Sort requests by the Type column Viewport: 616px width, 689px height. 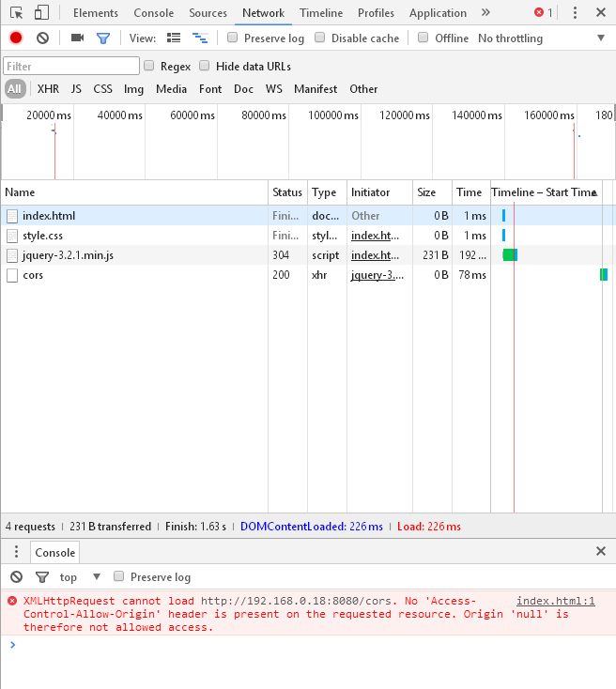point(327,192)
